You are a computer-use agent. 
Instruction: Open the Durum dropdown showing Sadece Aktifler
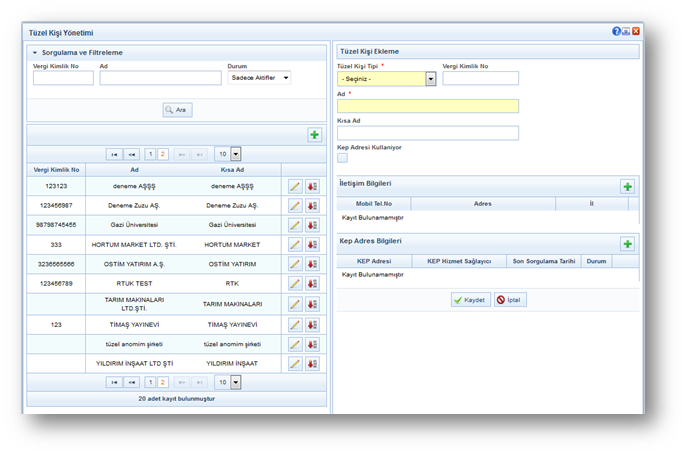(x=259, y=78)
